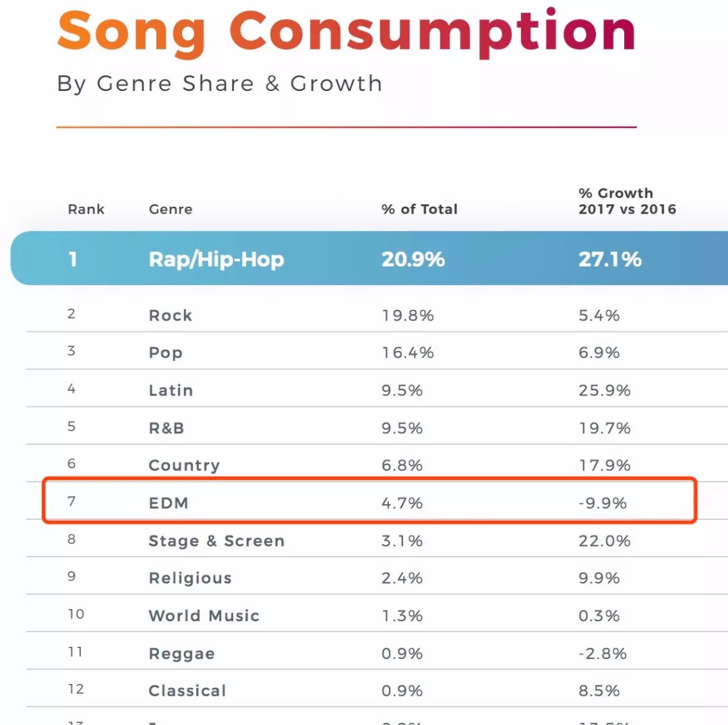Click EDM's -9.9% growth value
This screenshot has width=728, height=725.
point(602,503)
